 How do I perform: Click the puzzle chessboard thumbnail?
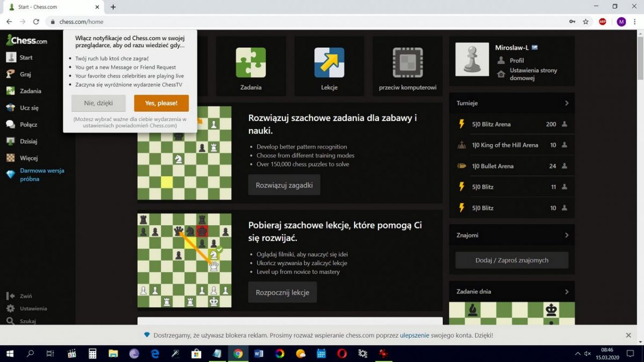184,153
